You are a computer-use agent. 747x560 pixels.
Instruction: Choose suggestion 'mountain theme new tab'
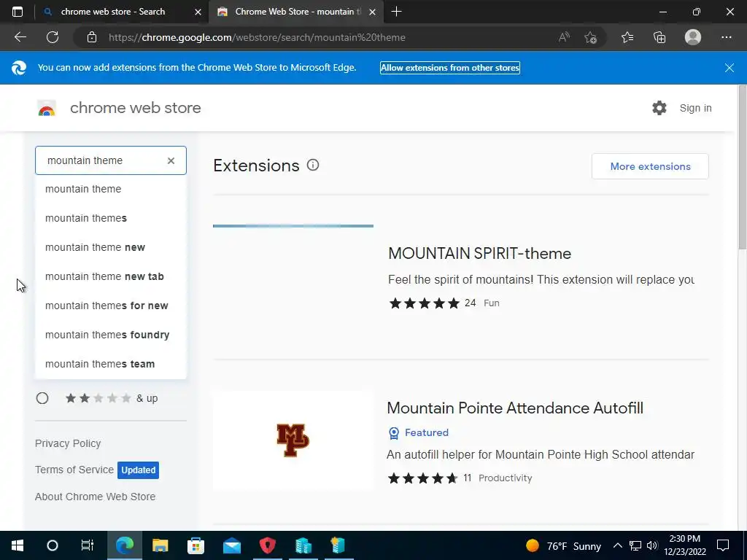pos(111,276)
